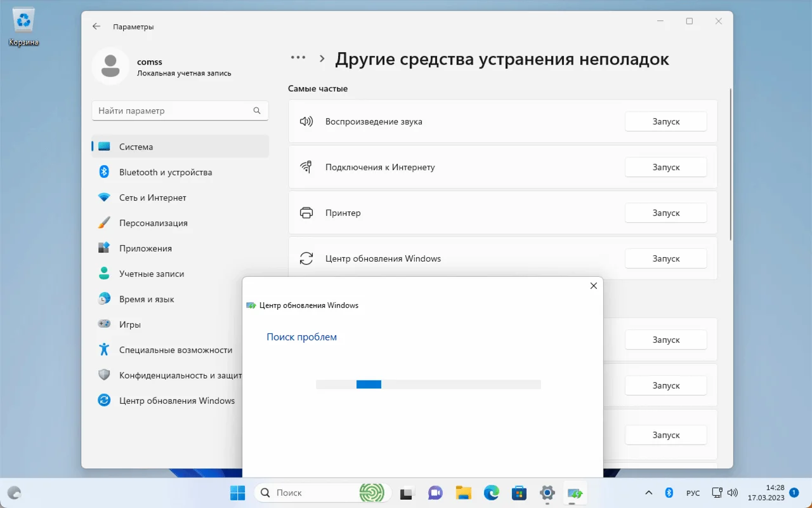
Task: Run the Воспроизведение звука troubleshooter
Action: click(x=665, y=121)
